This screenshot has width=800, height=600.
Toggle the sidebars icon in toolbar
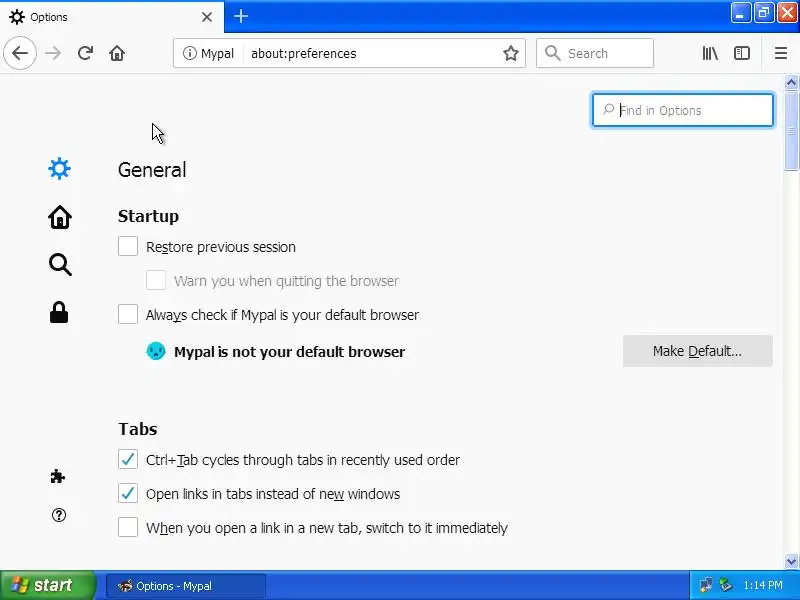click(741, 53)
